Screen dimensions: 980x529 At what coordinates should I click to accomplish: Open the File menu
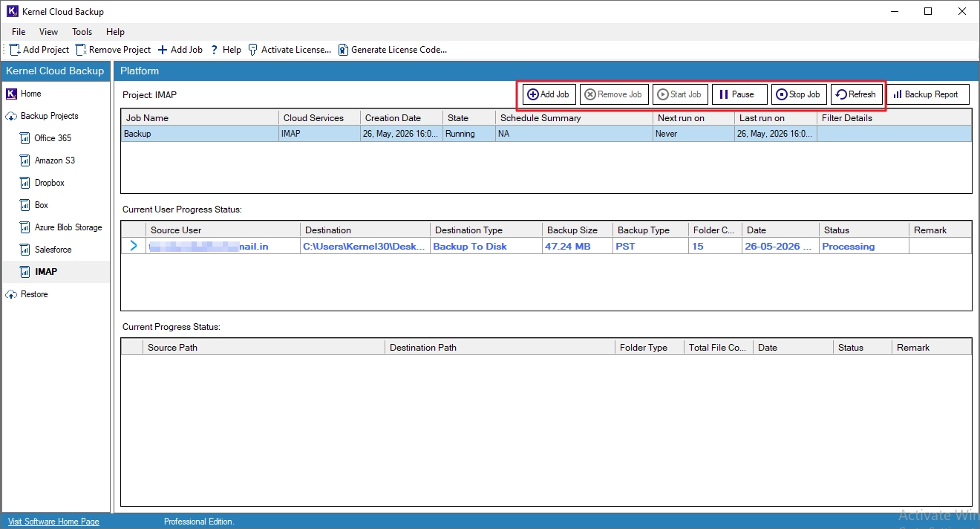[19, 32]
